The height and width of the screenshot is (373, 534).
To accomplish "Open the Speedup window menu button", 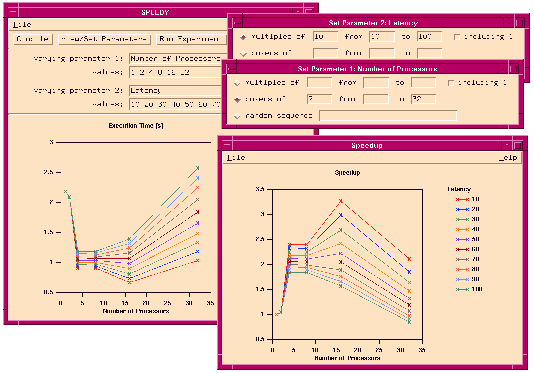I will click(x=226, y=145).
